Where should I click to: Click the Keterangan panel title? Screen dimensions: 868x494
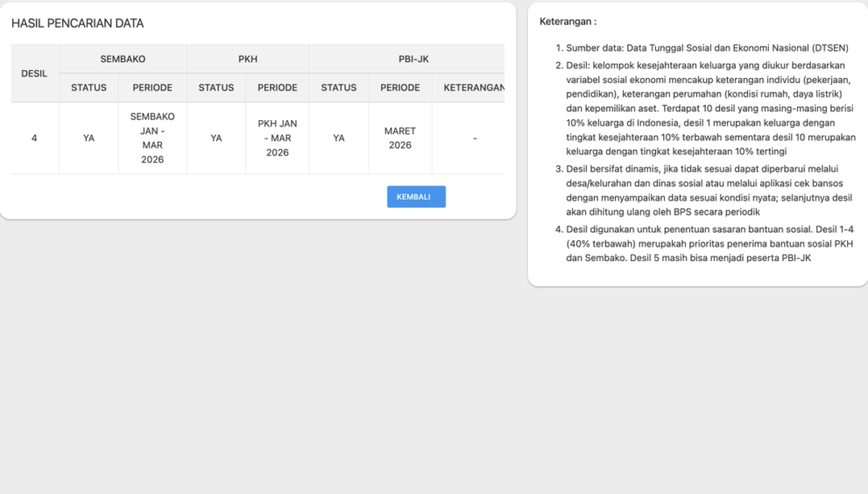coord(568,21)
